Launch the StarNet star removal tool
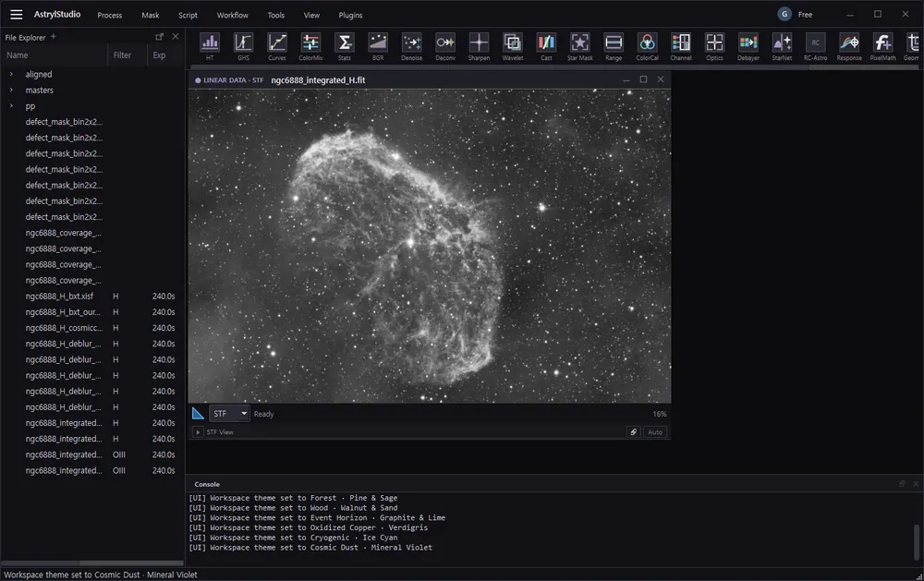The width and height of the screenshot is (924, 581). (782, 46)
